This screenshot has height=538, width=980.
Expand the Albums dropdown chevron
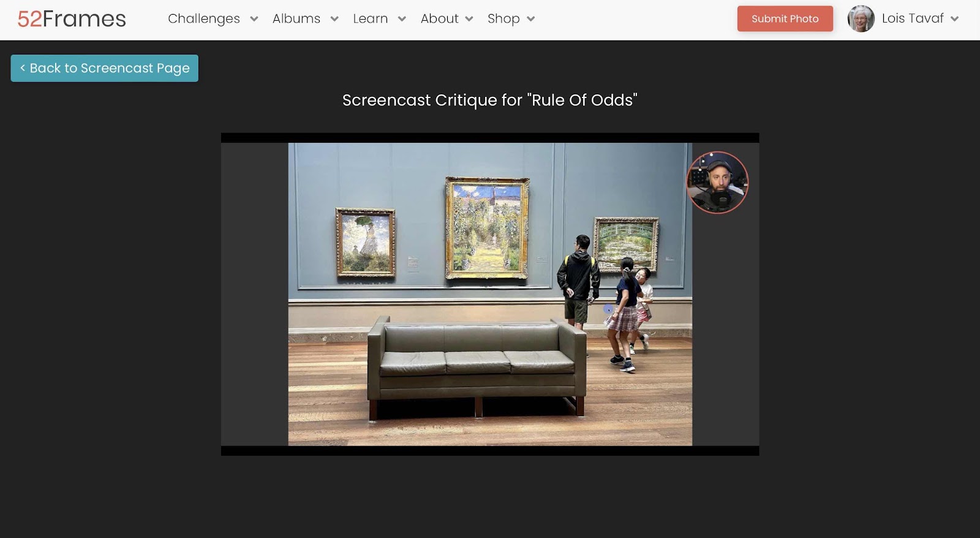[x=334, y=19]
